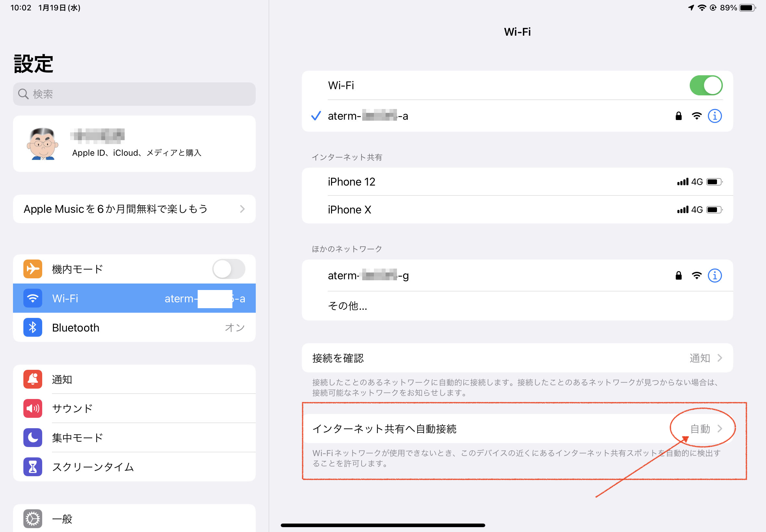Turn off the Wi-Fi switch

[706, 85]
